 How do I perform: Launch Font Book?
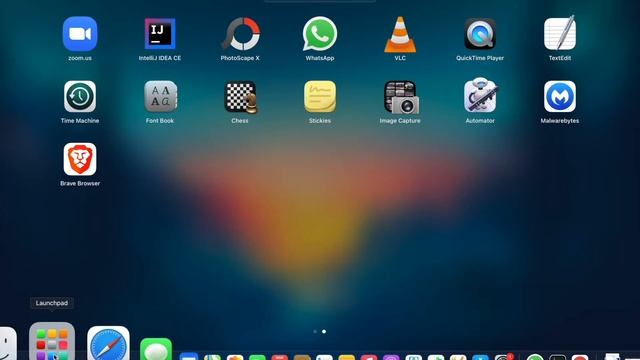point(160,96)
